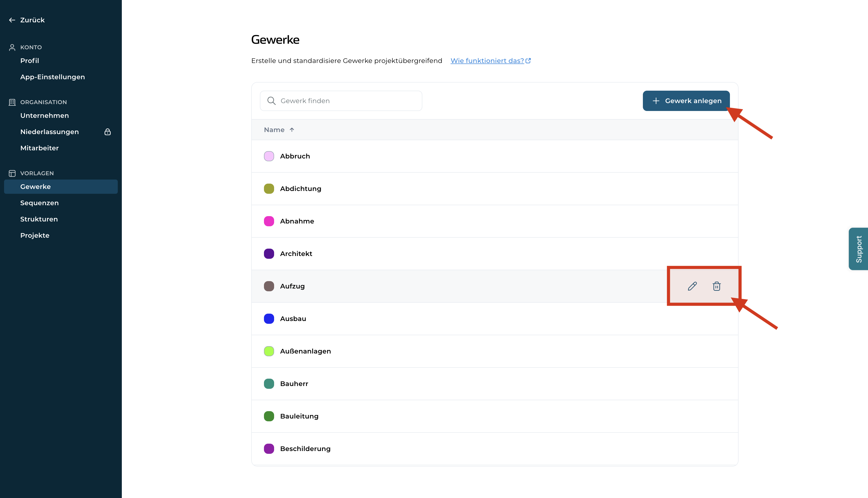Image resolution: width=868 pixels, height=498 pixels.
Task: Click the green Bauleitung color swatch
Action: [269, 416]
